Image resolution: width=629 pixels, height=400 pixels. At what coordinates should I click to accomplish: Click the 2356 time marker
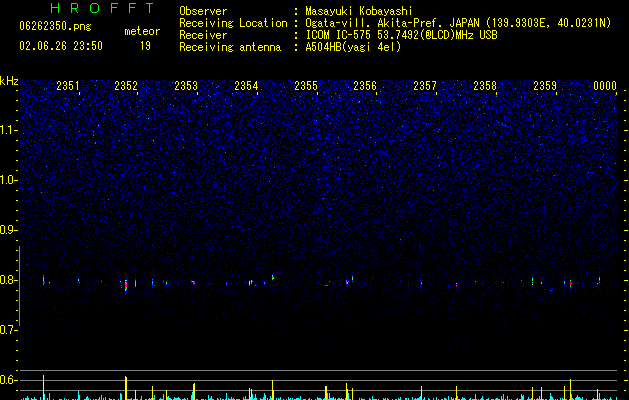pos(365,86)
